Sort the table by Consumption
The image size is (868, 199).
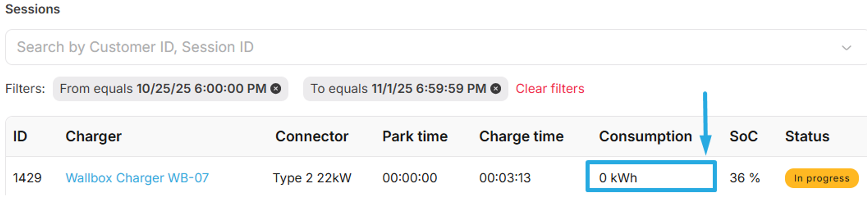click(646, 136)
